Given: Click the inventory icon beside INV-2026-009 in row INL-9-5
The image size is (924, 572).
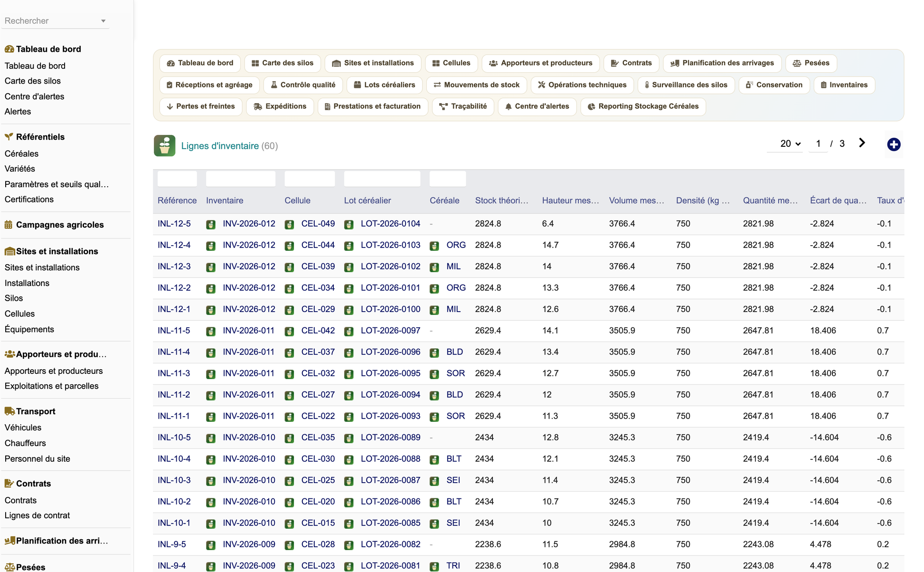Looking at the screenshot, I should coord(211,545).
